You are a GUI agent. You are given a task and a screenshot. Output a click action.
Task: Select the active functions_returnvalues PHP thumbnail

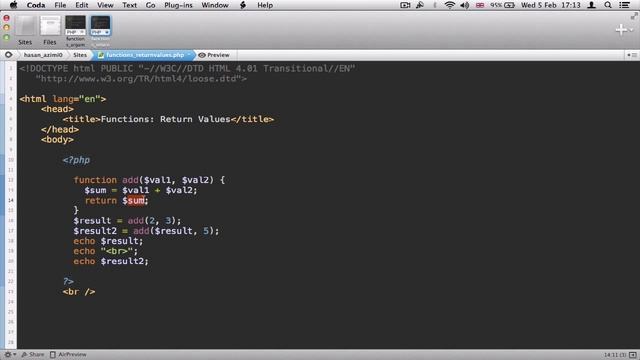(x=100, y=26)
